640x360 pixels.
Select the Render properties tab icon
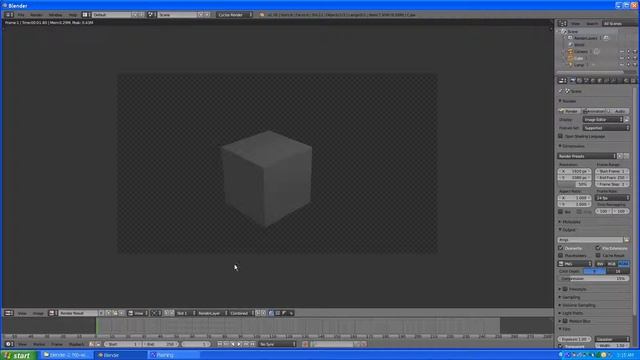click(x=573, y=81)
